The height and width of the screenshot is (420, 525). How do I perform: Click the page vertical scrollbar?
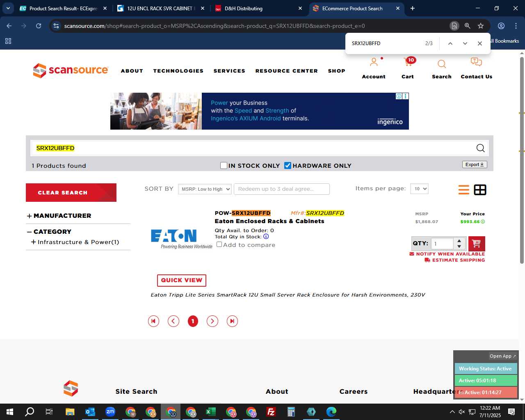coord(522,160)
